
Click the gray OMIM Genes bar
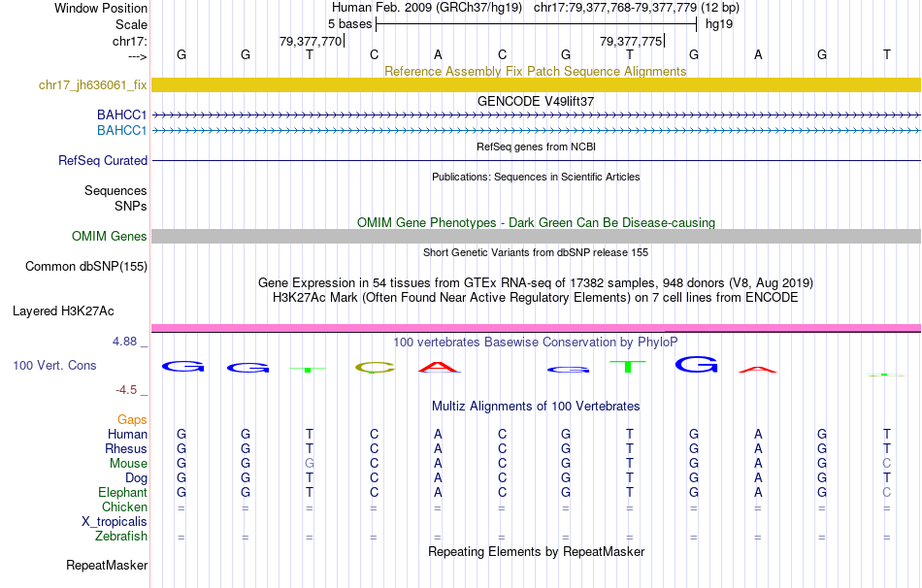point(536,236)
